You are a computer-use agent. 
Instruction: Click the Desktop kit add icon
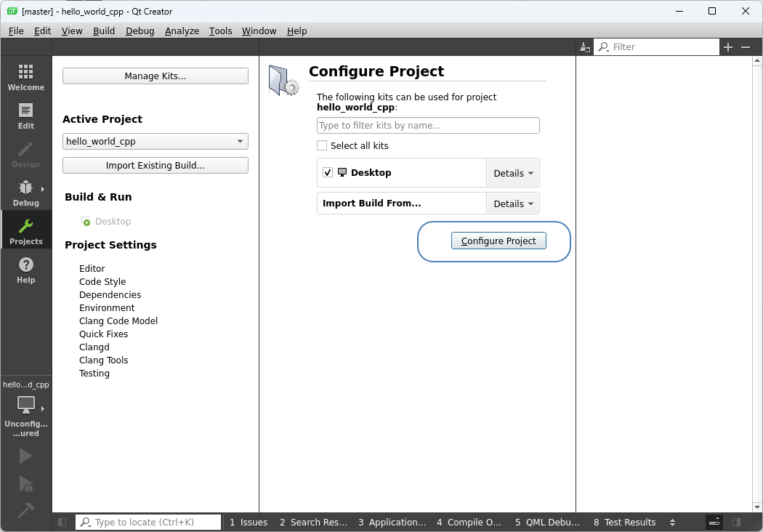pyautogui.click(x=86, y=222)
